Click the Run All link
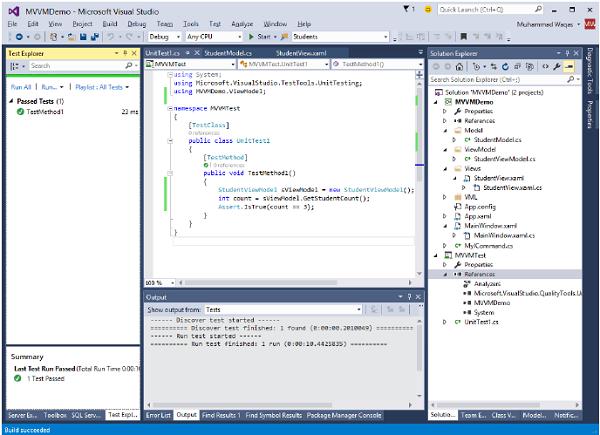The image size is (600, 435). click(x=21, y=88)
